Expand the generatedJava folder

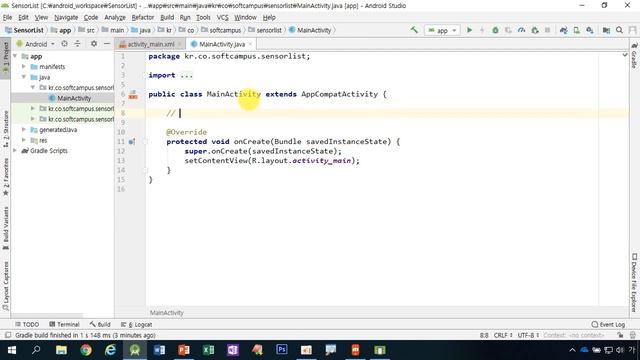pos(24,130)
